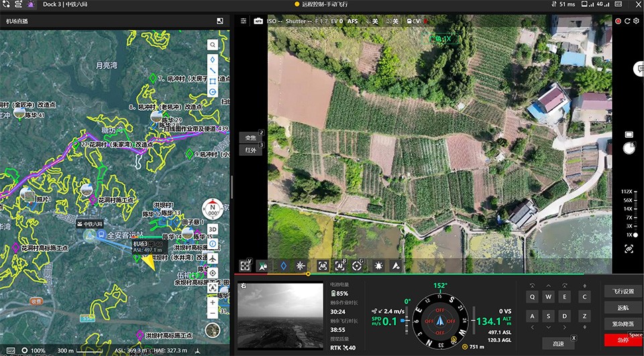Select the circle area tool on map

213,91
